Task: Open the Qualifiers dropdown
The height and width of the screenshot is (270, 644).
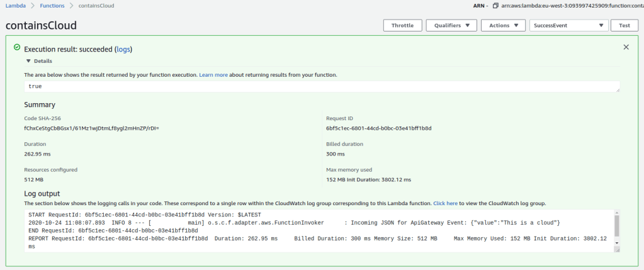Action: [x=451, y=25]
